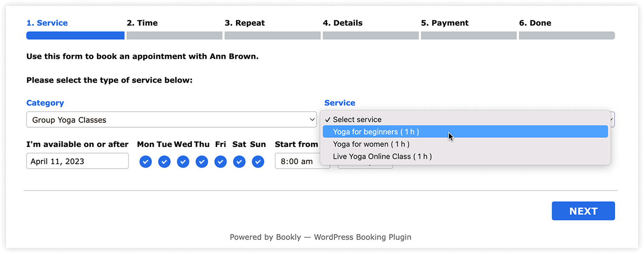Toggle the Thu availability checkbox
644x254 pixels.
coord(202,162)
